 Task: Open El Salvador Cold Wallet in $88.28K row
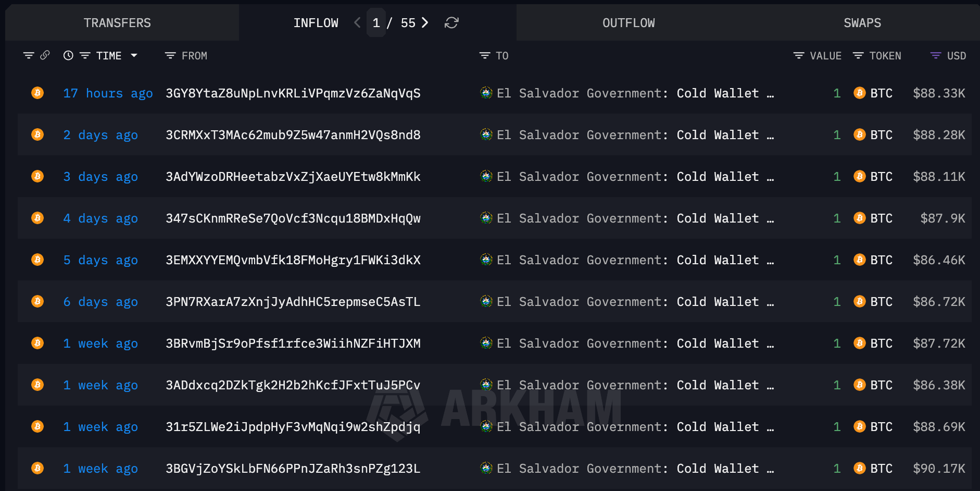tap(635, 135)
